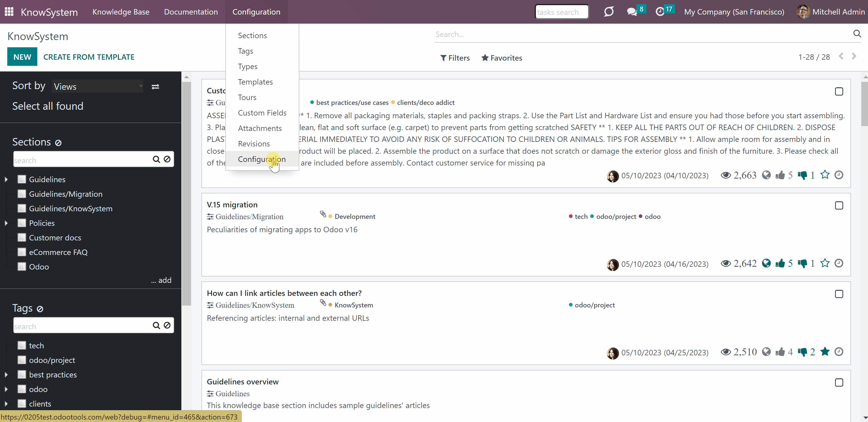
Task: Unstar the 'How can I link articles' article
Action: click(825, 352)
